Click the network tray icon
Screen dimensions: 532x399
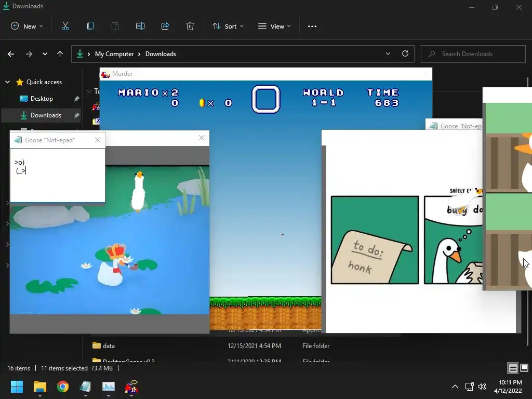tap(470, 387)
